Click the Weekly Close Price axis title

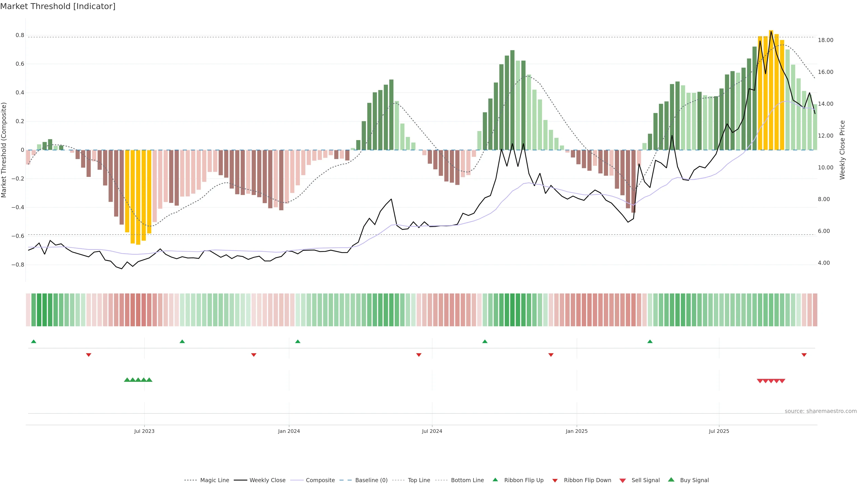click(x=842, y=150)
